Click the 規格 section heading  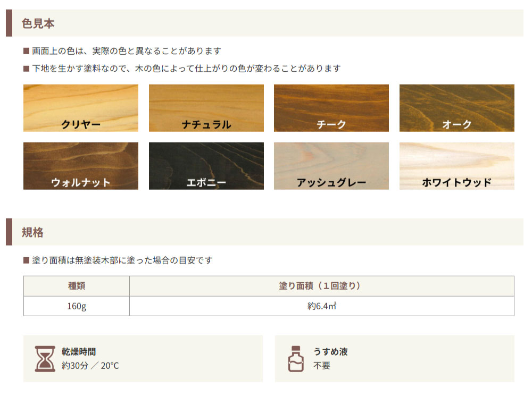pos(32,232)
